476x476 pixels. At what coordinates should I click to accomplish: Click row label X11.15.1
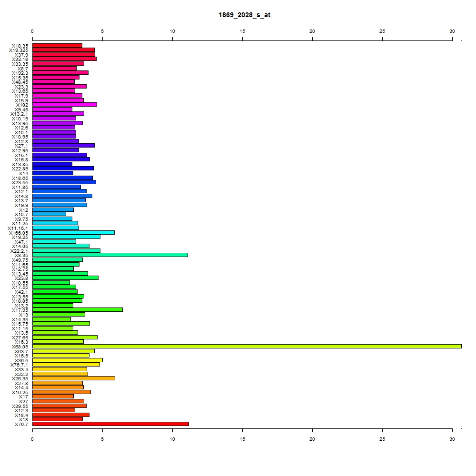point(18,228)
